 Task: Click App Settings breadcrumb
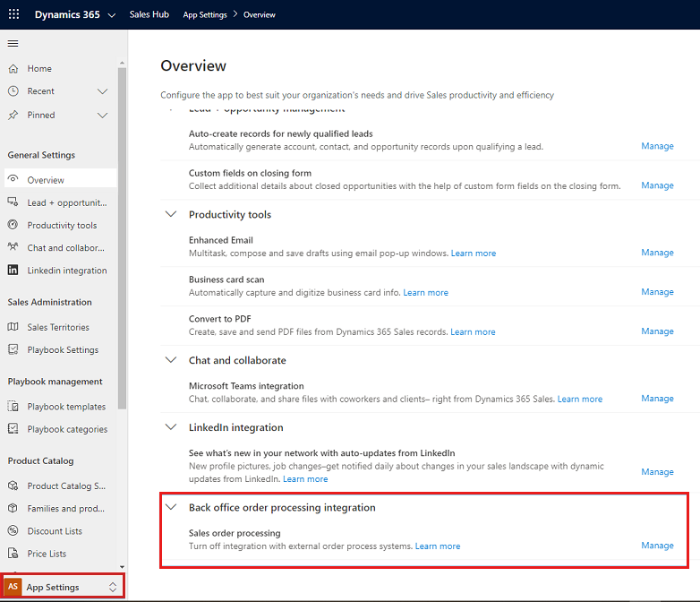205,14
